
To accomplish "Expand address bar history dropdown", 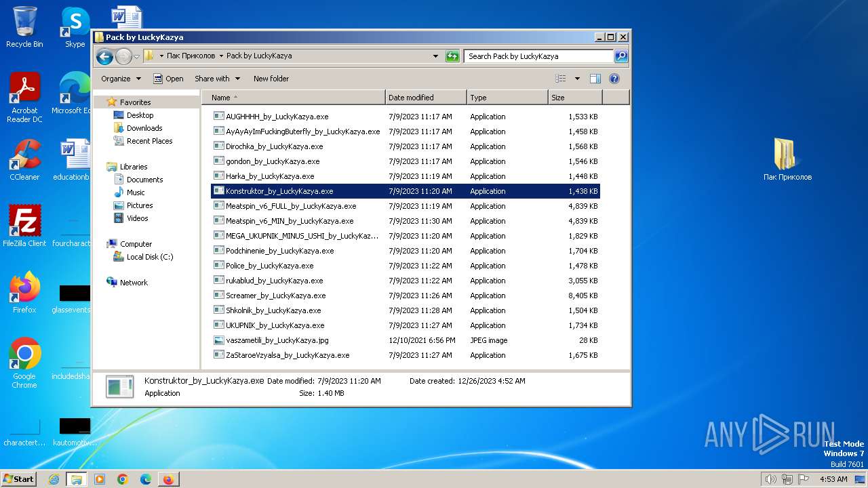I will pyautogui.click(x=435, y=56).
